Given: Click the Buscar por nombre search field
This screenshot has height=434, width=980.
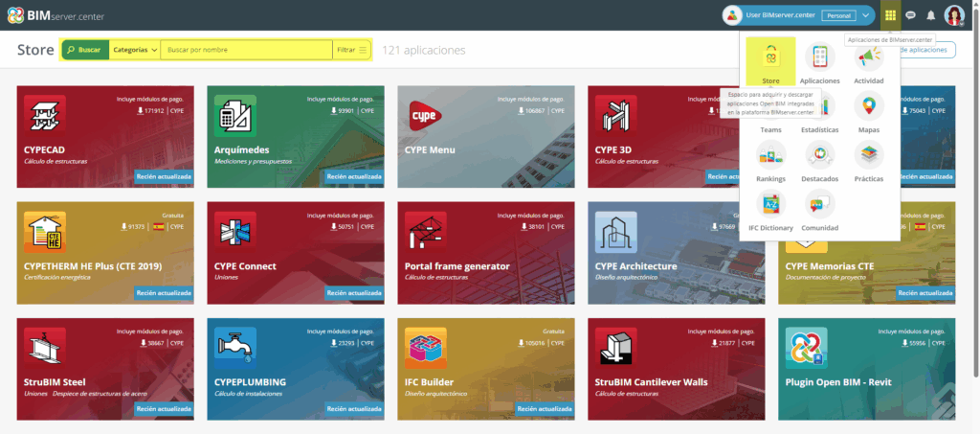Looking at the screenshot, I should [x=246, y=50].
